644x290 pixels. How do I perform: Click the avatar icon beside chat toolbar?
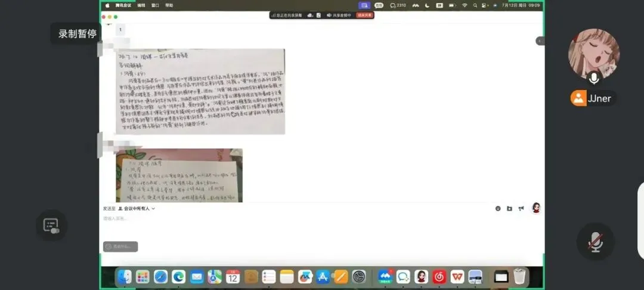(536, 208)
